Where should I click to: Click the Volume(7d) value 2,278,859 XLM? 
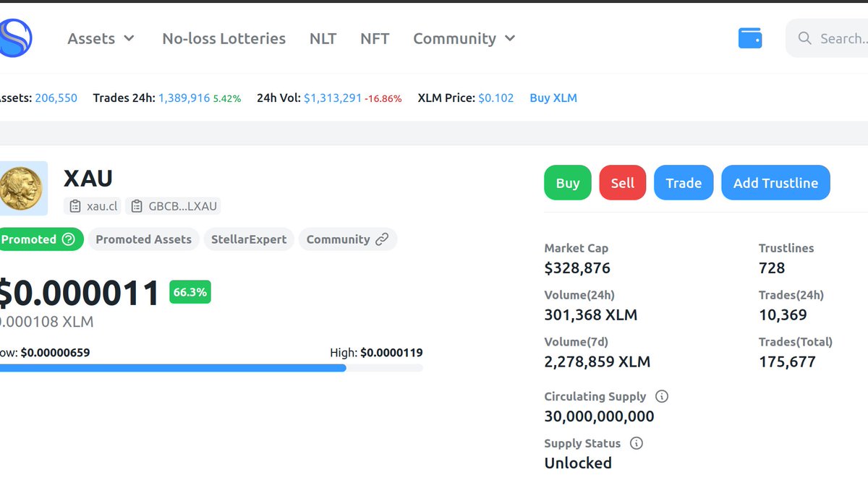pyautogui.click(x=597, y=362)
